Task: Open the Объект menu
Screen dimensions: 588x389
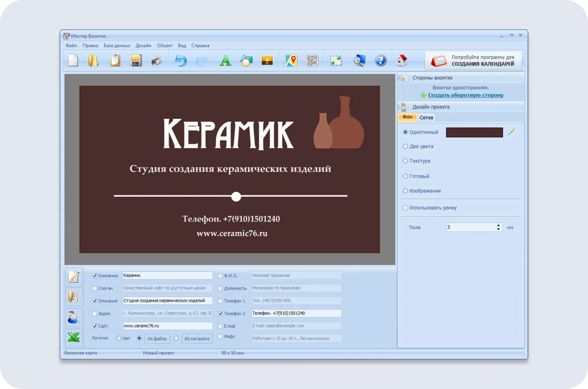Action: tap(164, 45)
